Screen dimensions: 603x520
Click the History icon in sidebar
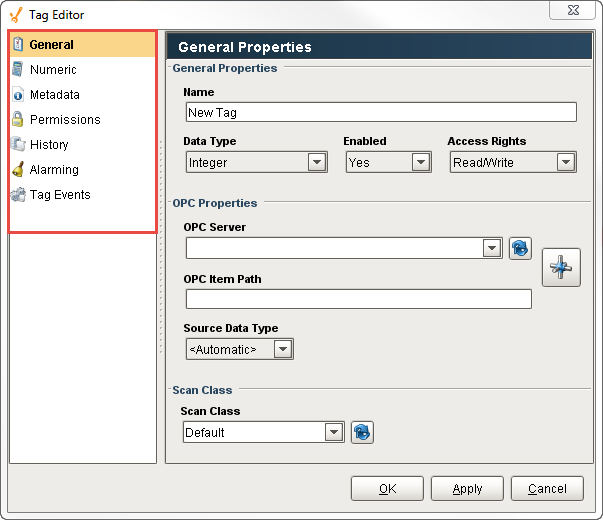[18, 145]
